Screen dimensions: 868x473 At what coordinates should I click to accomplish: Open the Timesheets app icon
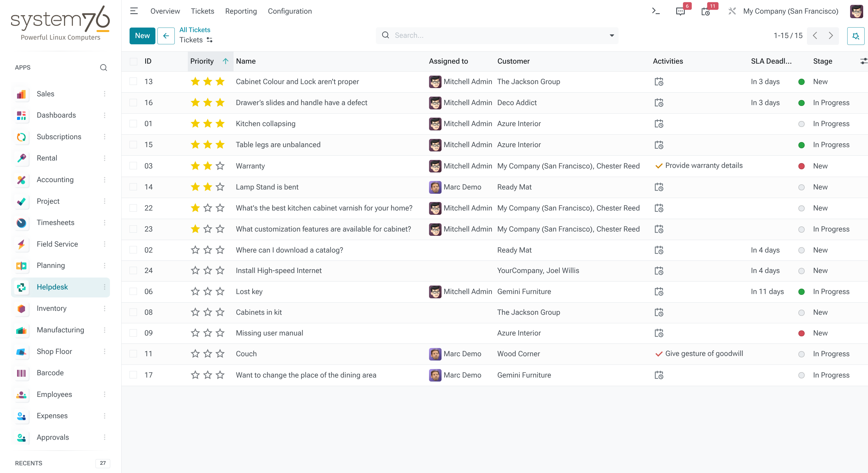pos(21,223)
